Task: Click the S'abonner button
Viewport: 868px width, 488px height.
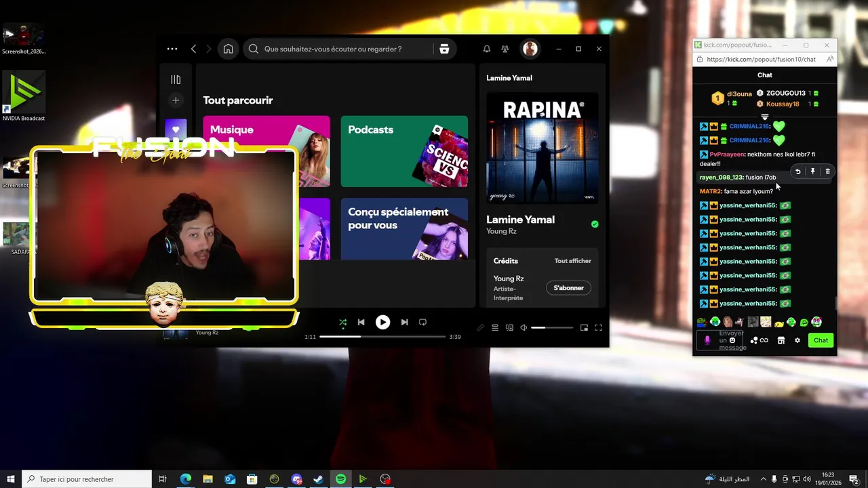Action: (568, 288)
